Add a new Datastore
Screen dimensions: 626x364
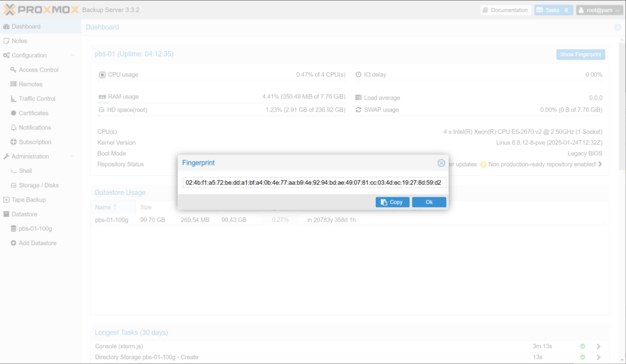click(x=37, y=243)
